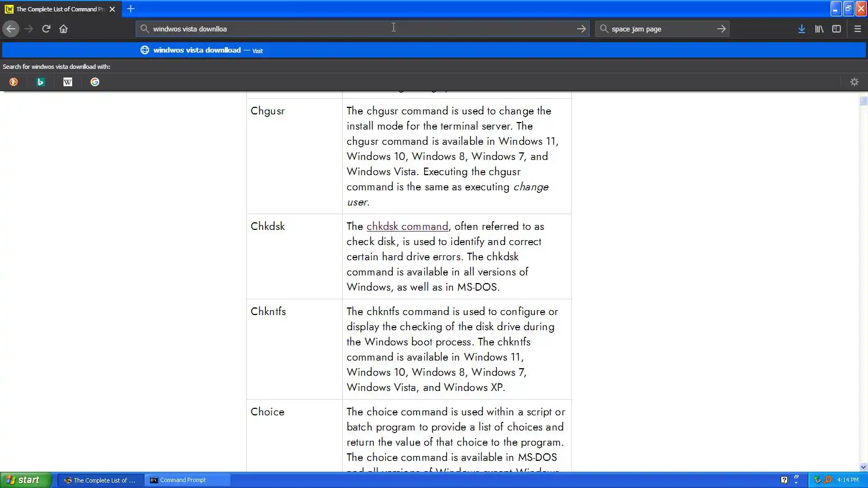Image resolution: width=868 pixels, height=488 pixels.
Task: Search with Bing engine icon
Action: [41, 82]
